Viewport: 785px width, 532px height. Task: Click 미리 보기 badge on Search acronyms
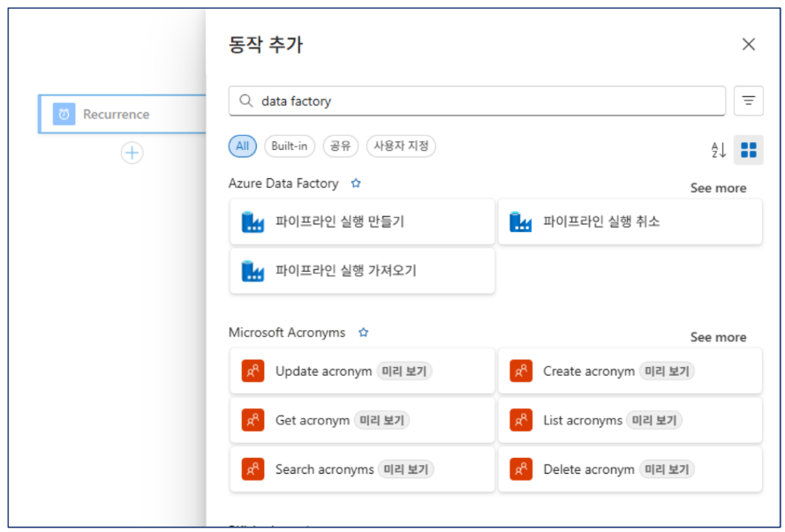406,469
